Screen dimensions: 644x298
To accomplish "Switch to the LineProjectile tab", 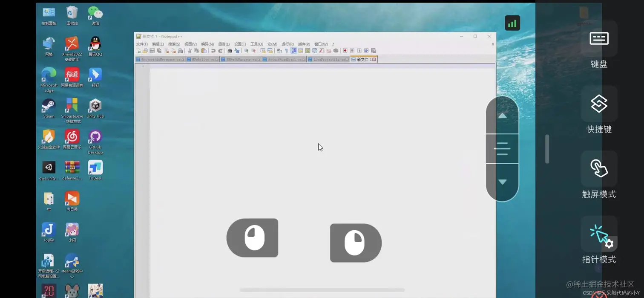I will (328, 60).
